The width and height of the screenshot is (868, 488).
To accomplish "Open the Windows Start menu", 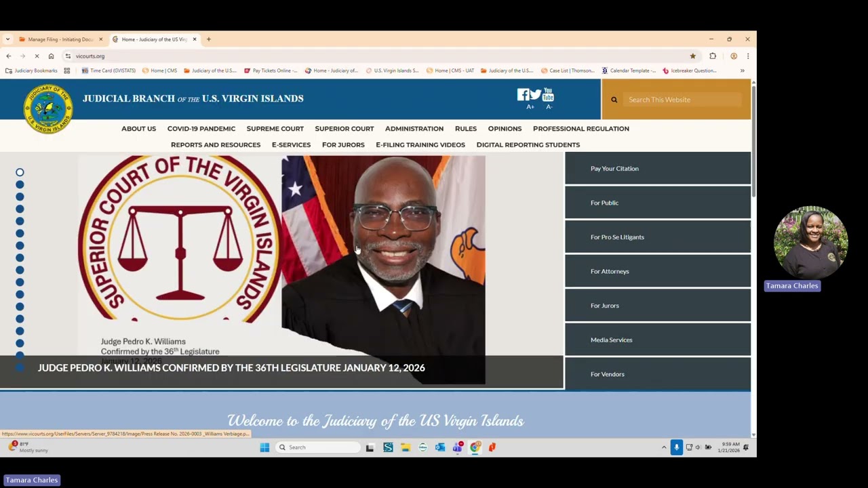I will click(264, 447).
